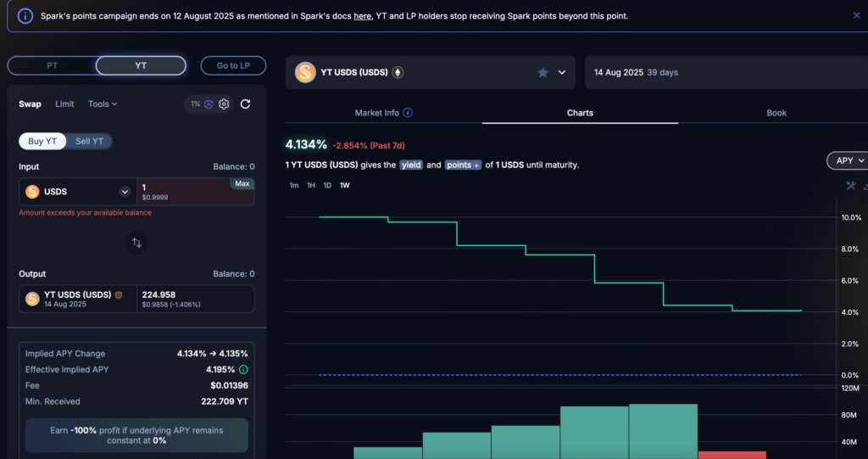The width and height of the screenshot is (868, 459).
Task: Dismiss the Spark points campaign banner
Action: pyautogui.click(x=856, y=16)
